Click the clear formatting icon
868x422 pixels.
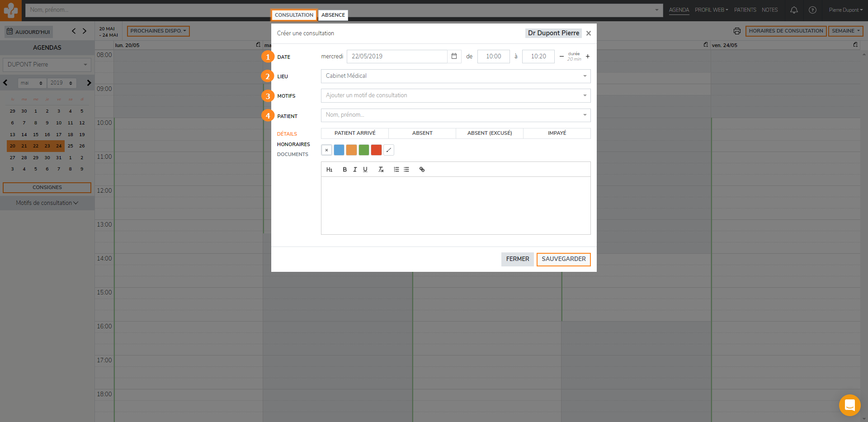(x=381, y=170)
